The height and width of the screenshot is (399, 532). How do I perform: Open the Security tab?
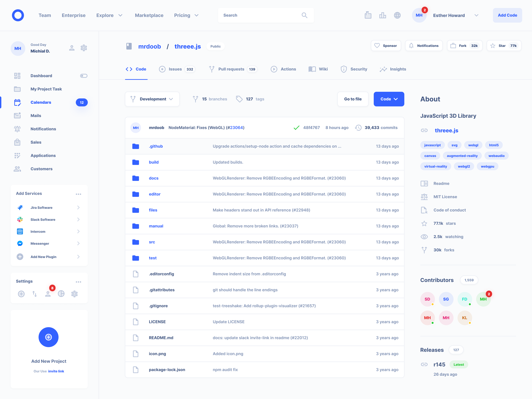[354, 69]
